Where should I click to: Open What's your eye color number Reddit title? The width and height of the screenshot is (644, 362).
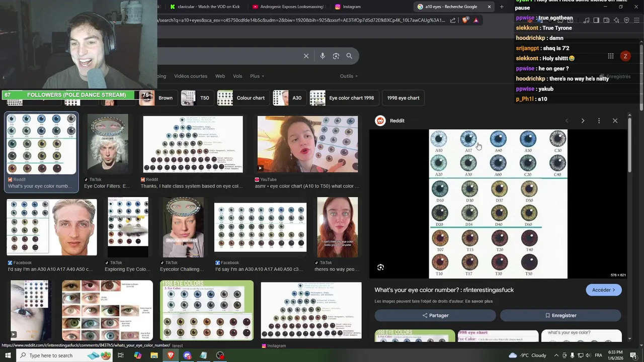(x=444, y=290)
